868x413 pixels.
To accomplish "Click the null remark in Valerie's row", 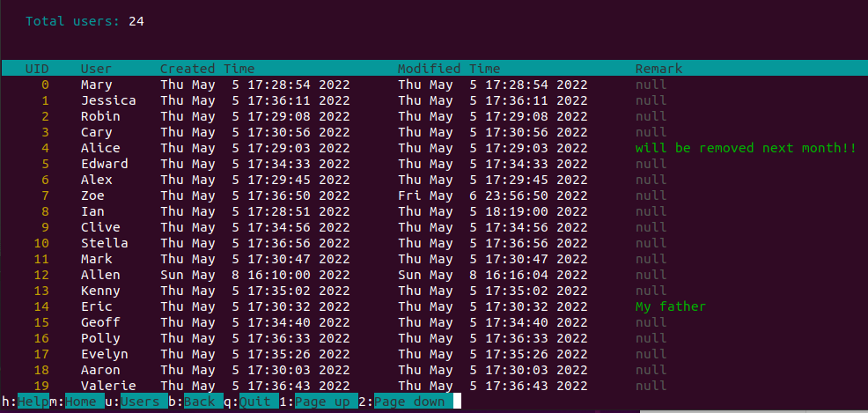I will 651,386.
